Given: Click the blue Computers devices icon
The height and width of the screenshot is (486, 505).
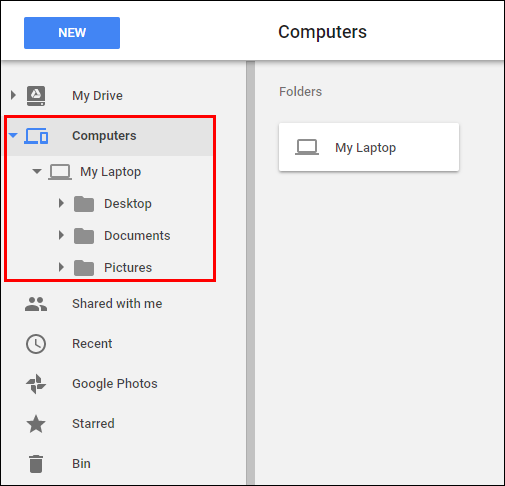Looking at the screenshot, I should (36, 136).
